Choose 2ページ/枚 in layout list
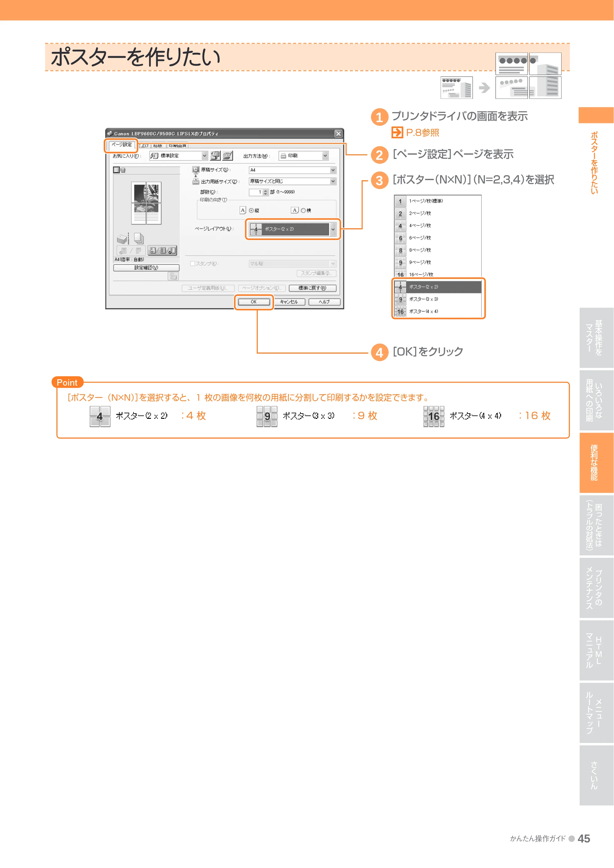The width and height of the screenshot is (614, 868). tap(438, 214)
